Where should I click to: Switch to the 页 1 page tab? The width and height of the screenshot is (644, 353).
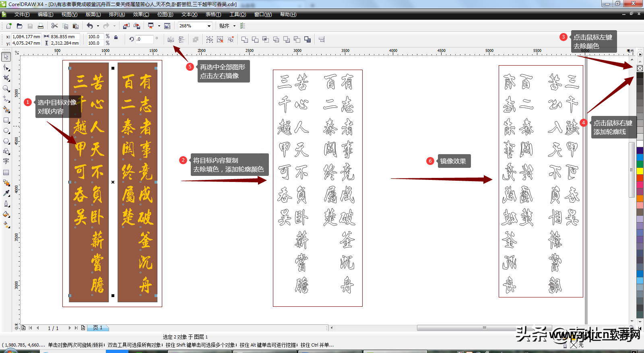[98, 328]
